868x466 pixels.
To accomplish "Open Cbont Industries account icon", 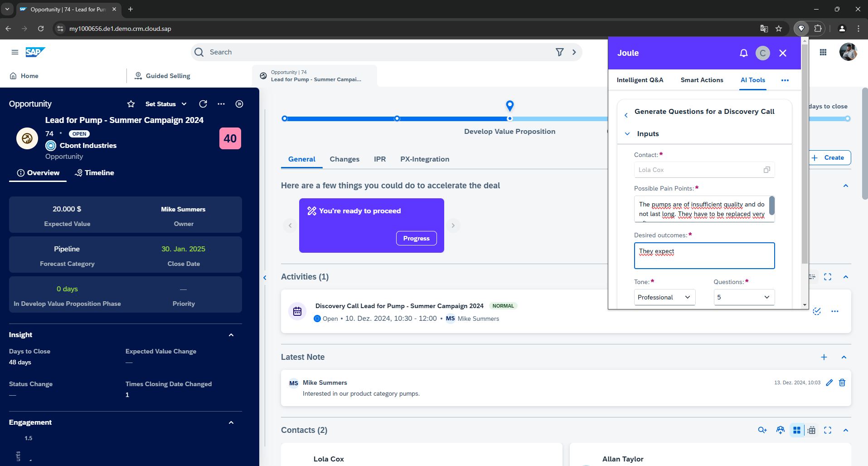I will (x=51, y=146).
